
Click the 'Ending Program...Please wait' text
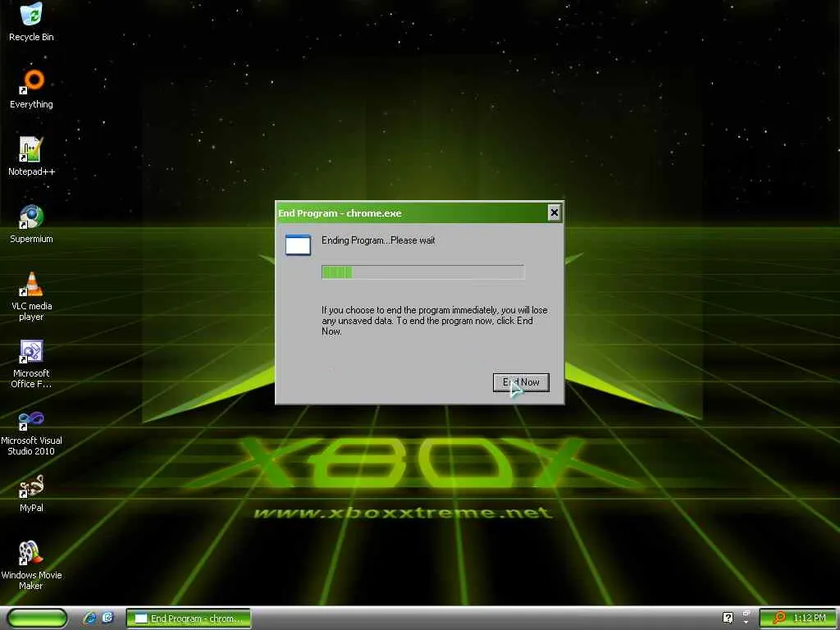[378, 240]
